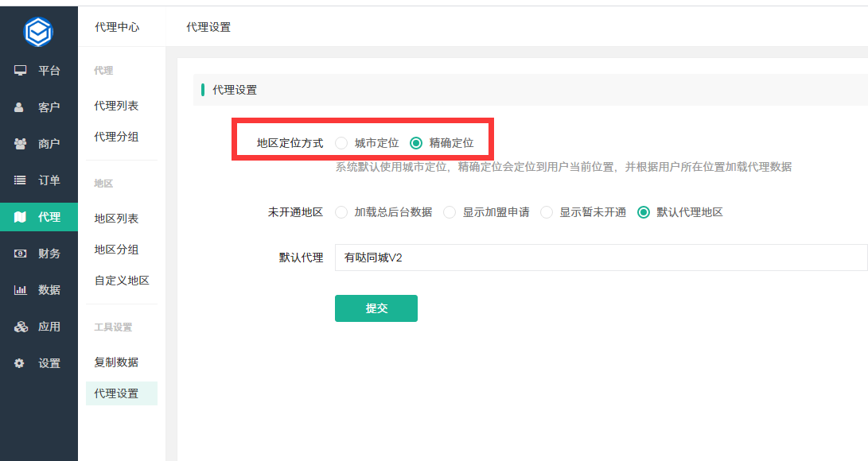Open 复制数据 submenu item
868x461 pixels.
click(x=116, y=362)
